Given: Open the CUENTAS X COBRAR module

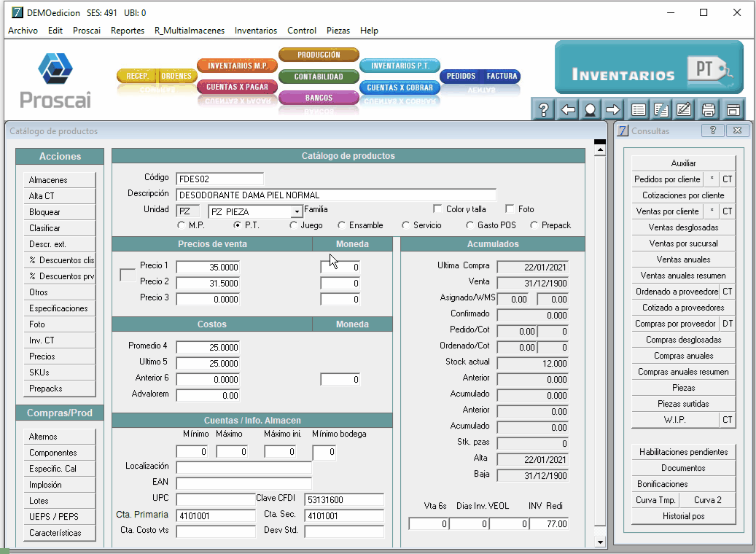Looking at the screenshot, I should [400, 87].
